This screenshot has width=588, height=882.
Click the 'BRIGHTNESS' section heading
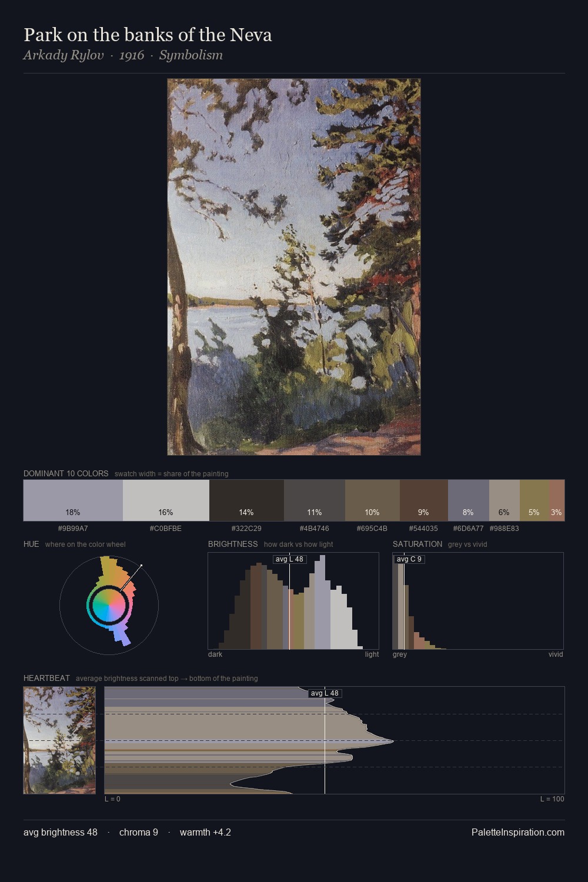coord(233,544)
